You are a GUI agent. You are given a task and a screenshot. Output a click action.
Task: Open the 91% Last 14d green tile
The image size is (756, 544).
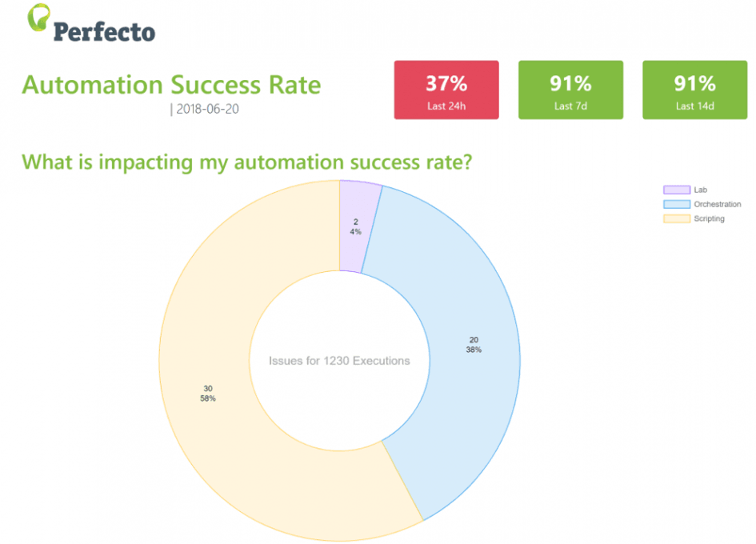pyautogui.click(x=694, y=90)
